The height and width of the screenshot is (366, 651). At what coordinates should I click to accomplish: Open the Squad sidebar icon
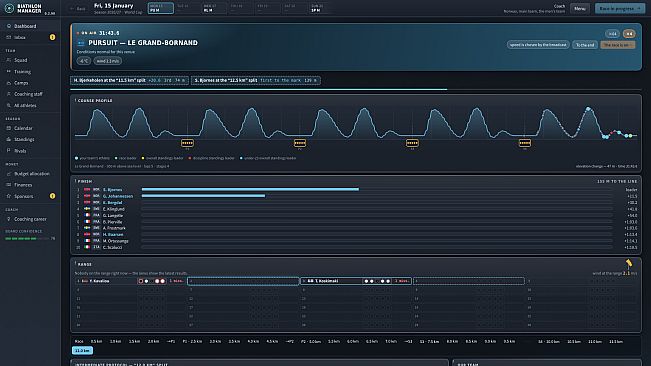[x=9, y=60]
